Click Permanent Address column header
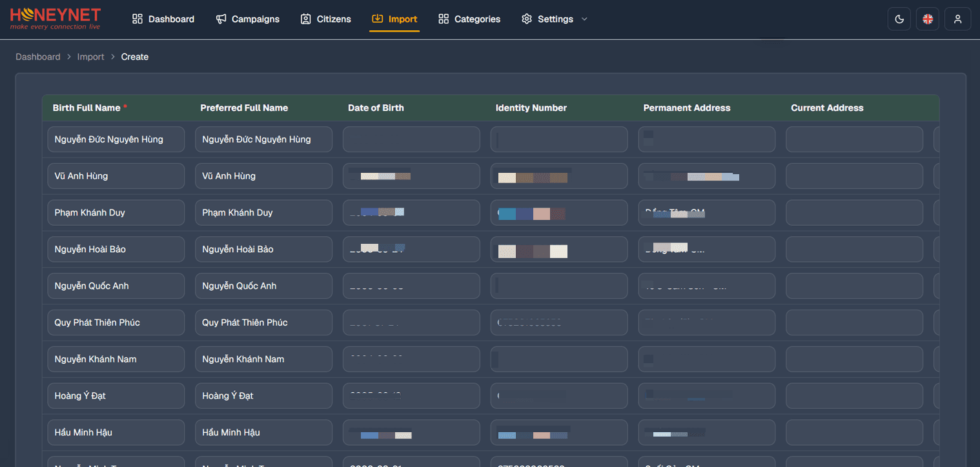 (687, 108)
